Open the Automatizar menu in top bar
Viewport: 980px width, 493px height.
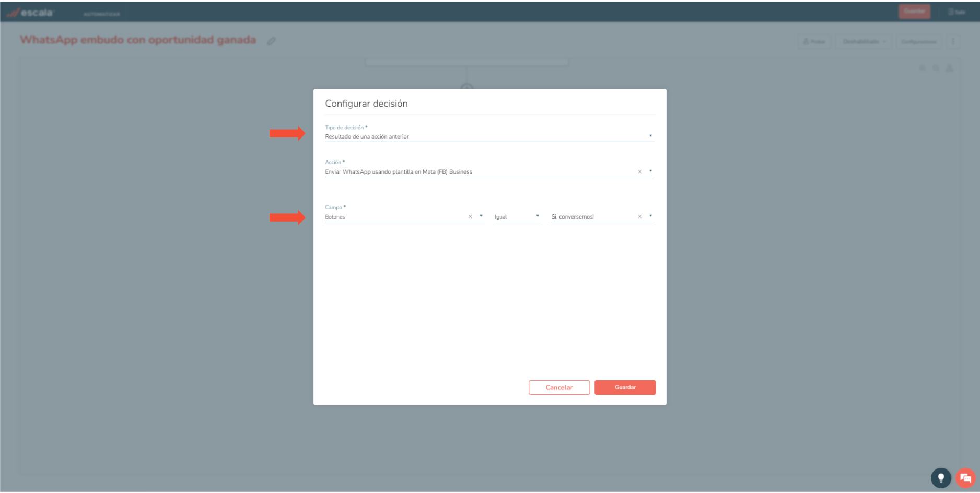[101, 14]
